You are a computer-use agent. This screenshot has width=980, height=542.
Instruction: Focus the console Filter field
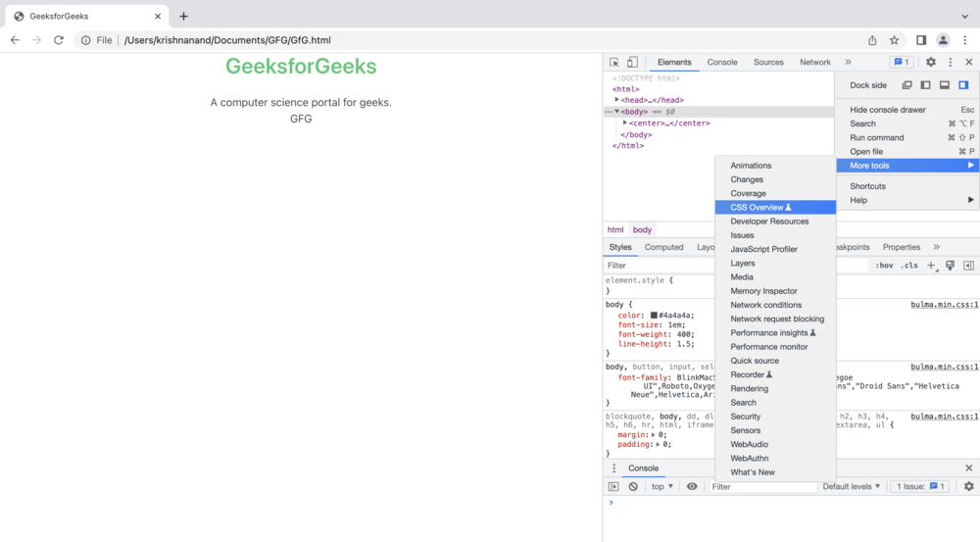[762, 486]
